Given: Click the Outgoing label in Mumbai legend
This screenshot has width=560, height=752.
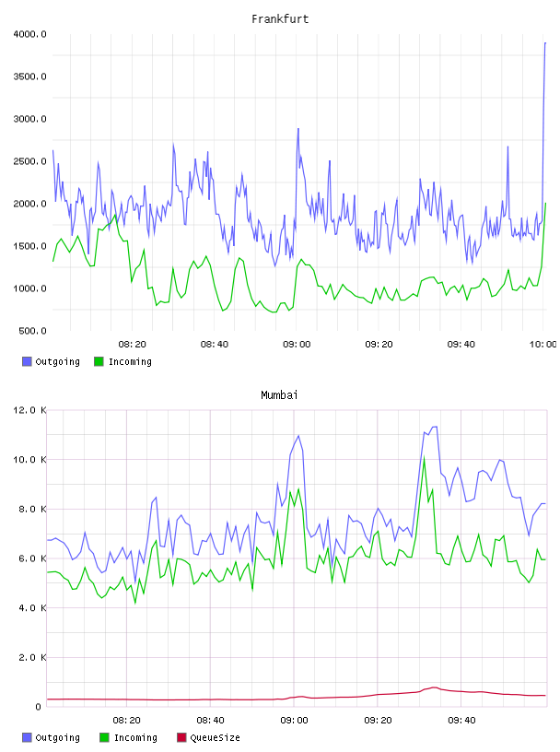Looking at the screenshot, I should coord(57,738).
